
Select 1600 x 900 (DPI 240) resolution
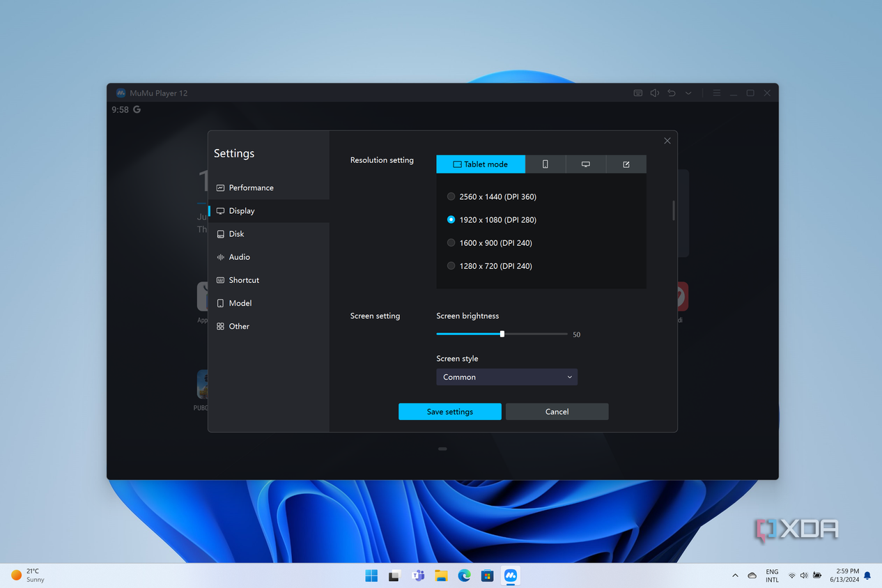490,242
